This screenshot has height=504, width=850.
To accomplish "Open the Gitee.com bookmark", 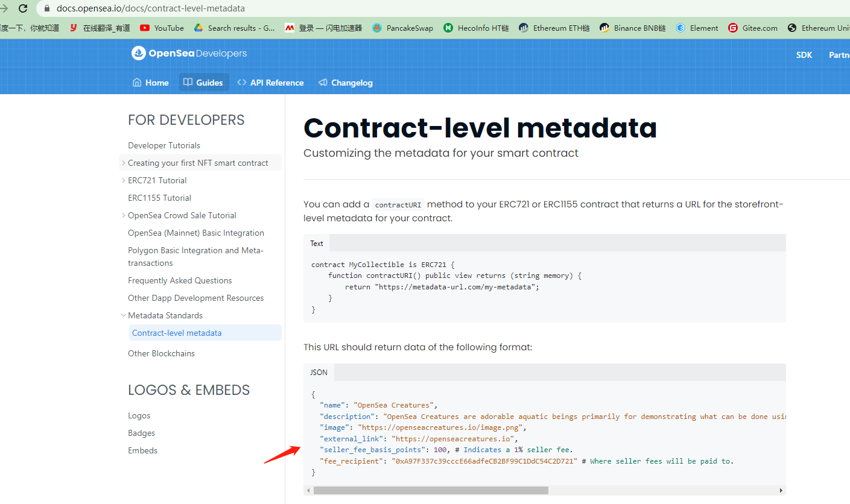I will click(753, 28).
